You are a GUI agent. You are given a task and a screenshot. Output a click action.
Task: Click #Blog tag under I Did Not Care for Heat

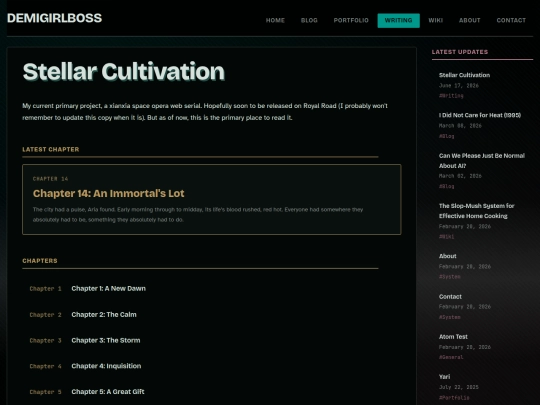(x=446, y=136)
